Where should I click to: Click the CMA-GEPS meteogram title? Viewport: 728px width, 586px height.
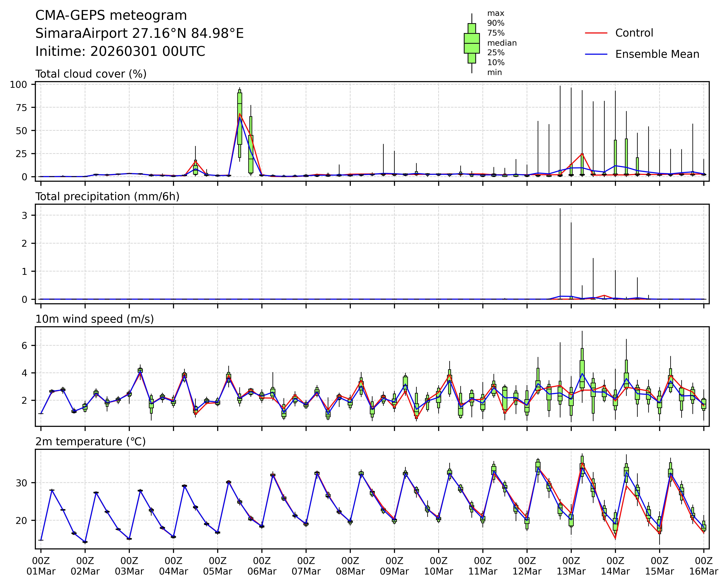pos(111,15)
